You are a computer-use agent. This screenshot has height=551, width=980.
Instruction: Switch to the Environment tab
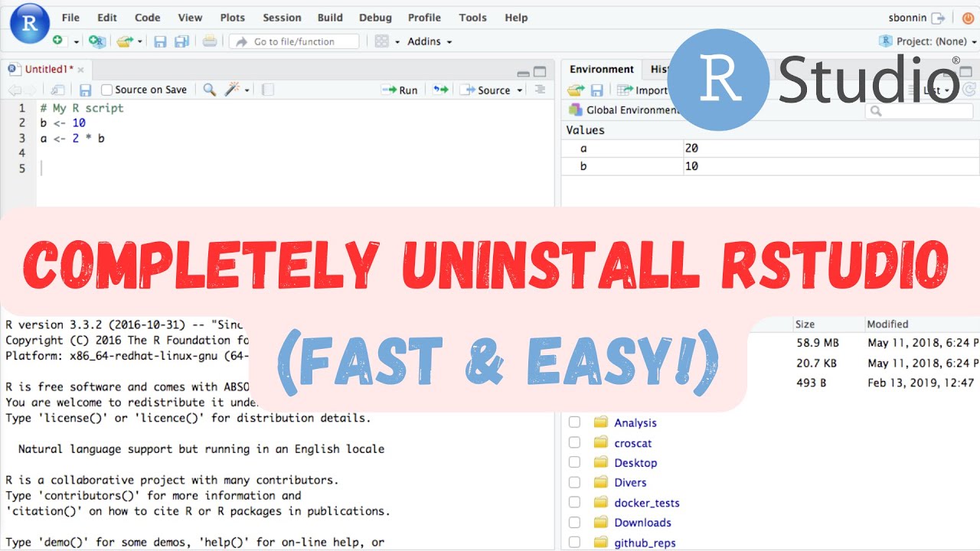(x=602, y=69)
